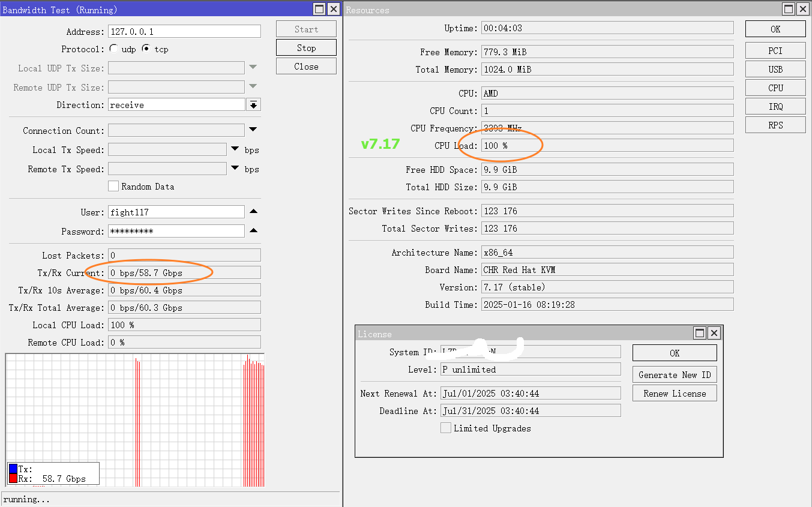Screen dimensions: 812x507
Task: View USB devices via the USB button
Action: [x=775, y=69]
